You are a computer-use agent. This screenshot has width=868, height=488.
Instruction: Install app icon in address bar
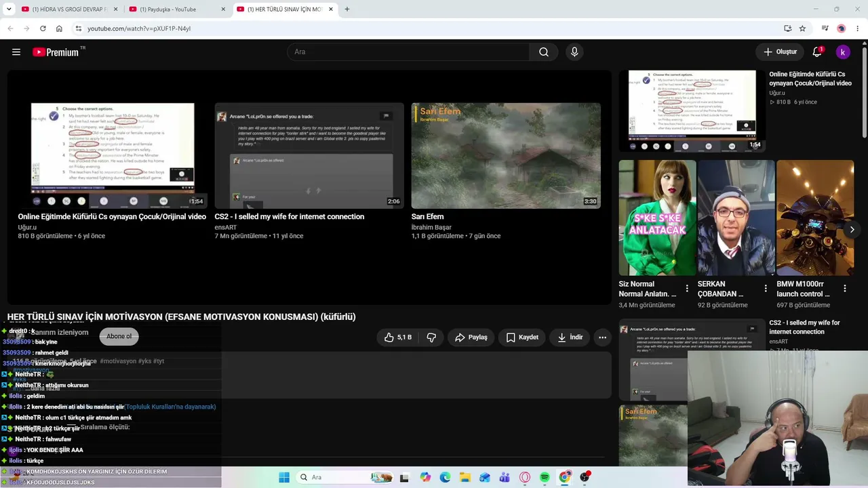point(787,28)
